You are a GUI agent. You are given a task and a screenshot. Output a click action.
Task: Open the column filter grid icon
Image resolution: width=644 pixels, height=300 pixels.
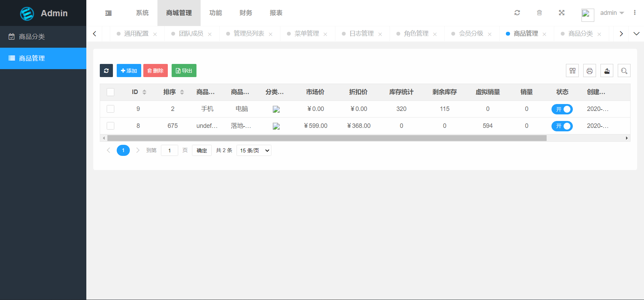click(x=573, y=71)
